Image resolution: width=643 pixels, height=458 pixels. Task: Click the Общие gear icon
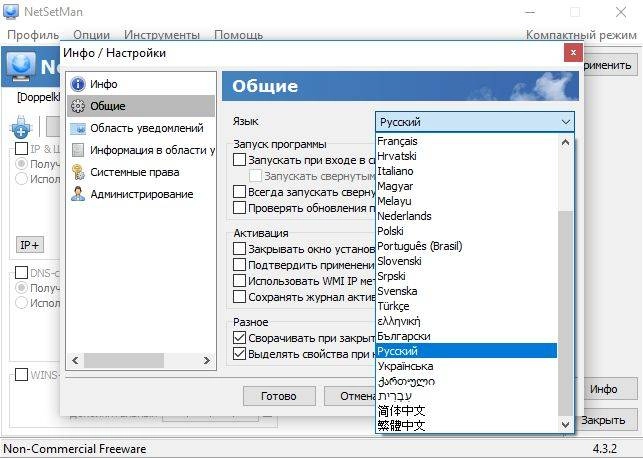[78, 106]
